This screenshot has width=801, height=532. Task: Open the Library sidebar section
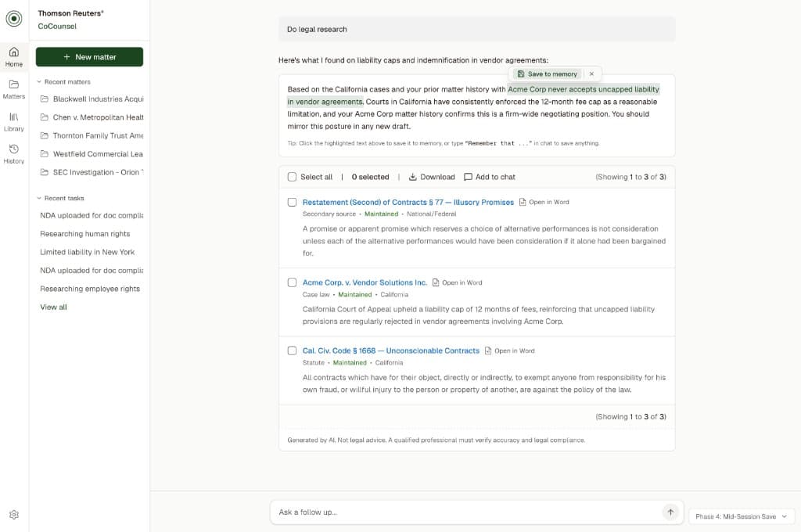point(14,121)
